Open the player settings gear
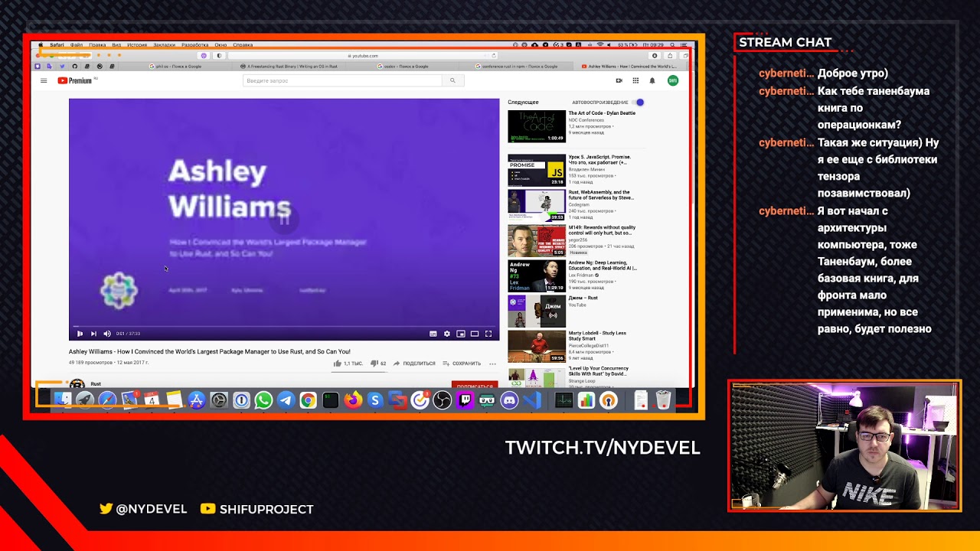Image resolution: width=980 pixels, height=551 pixels. [x=447, y=334]
